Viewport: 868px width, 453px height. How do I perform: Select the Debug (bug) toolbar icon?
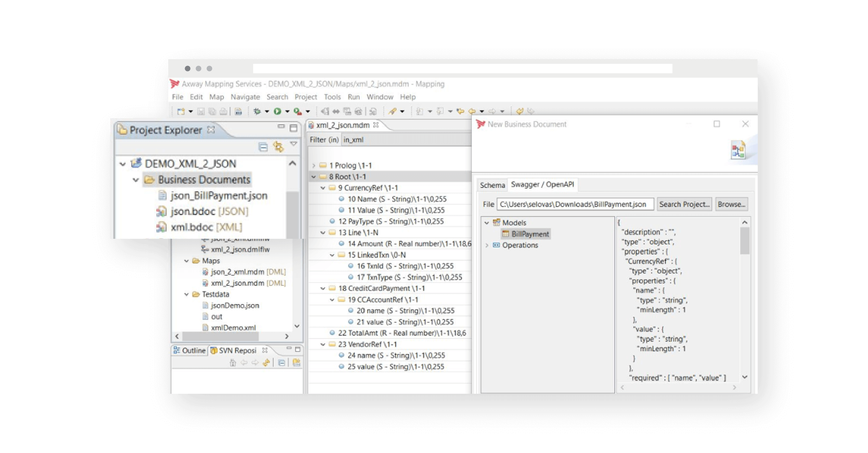coord(257,111)
